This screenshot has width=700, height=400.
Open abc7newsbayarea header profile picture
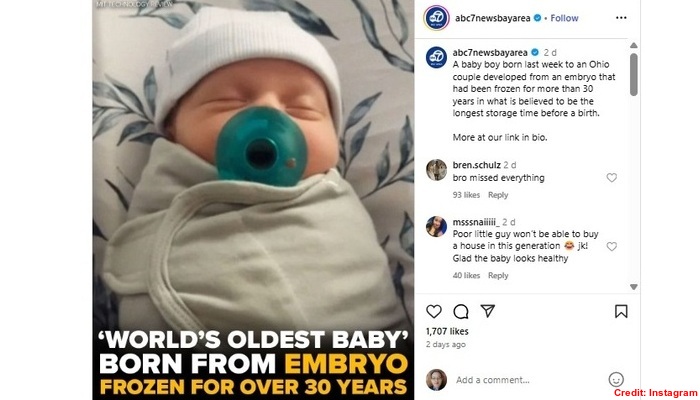click(x=436, y=18)
